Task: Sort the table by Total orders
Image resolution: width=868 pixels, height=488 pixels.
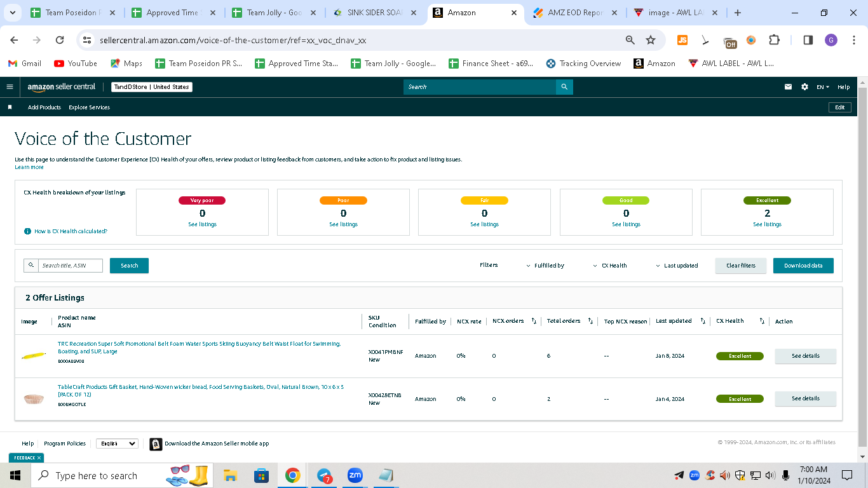Action: 590,321
